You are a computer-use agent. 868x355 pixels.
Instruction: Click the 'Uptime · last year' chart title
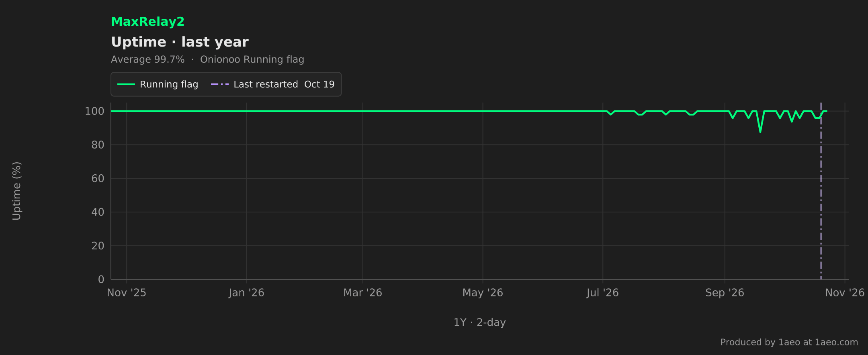180,42
